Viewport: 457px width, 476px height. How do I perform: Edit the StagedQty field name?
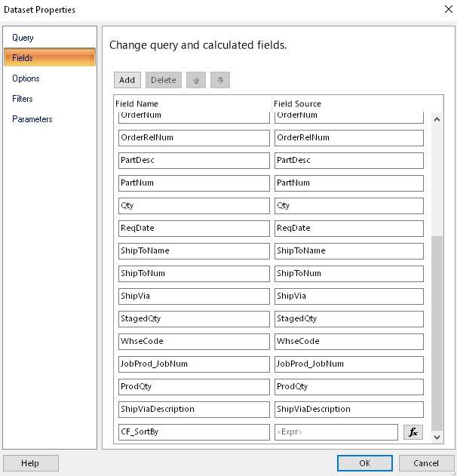click(x=194, y=319)
